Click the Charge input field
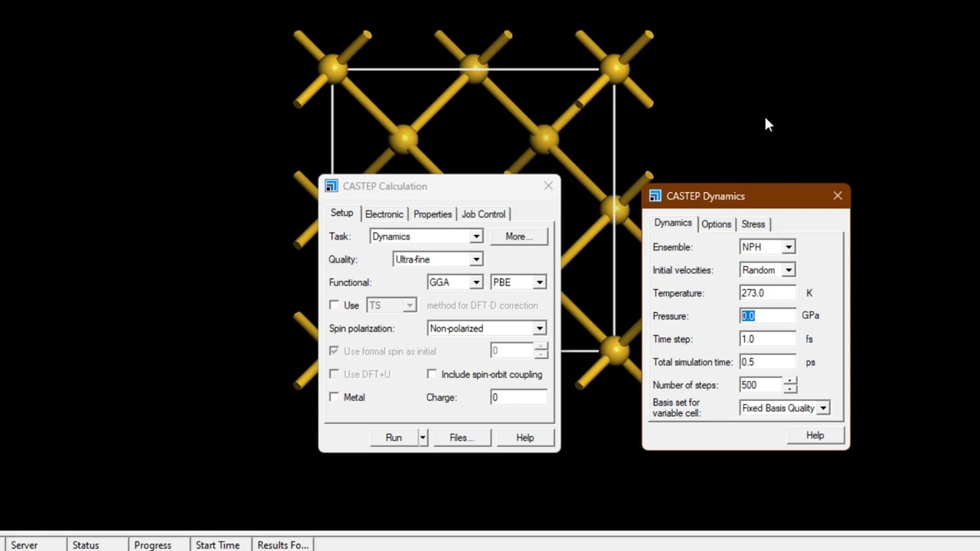The height and width of the screenshot is (551, 980). 518,397
